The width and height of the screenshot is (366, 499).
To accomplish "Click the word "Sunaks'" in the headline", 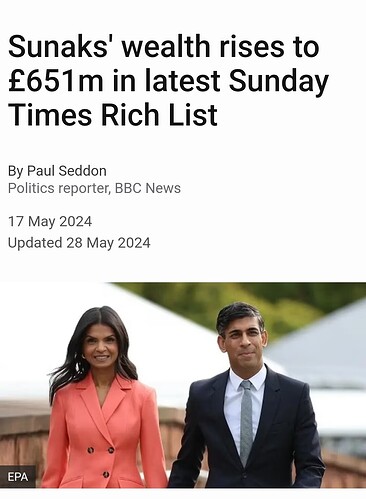I will (x=61, y=47).
